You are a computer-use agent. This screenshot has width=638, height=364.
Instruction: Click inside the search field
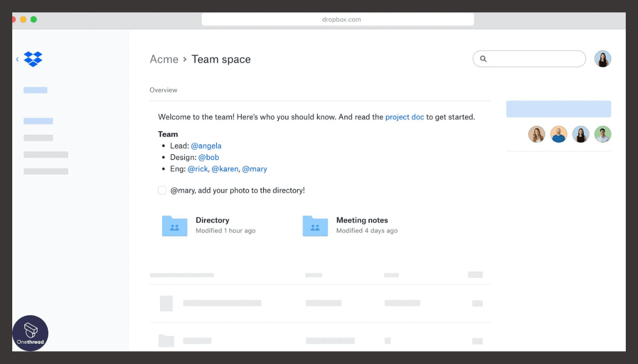click(x=529, y=59)
